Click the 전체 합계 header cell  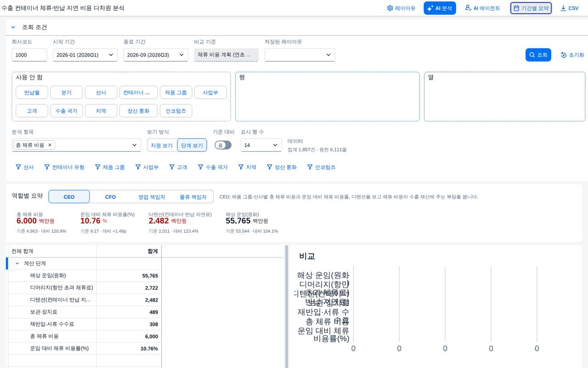52,251
